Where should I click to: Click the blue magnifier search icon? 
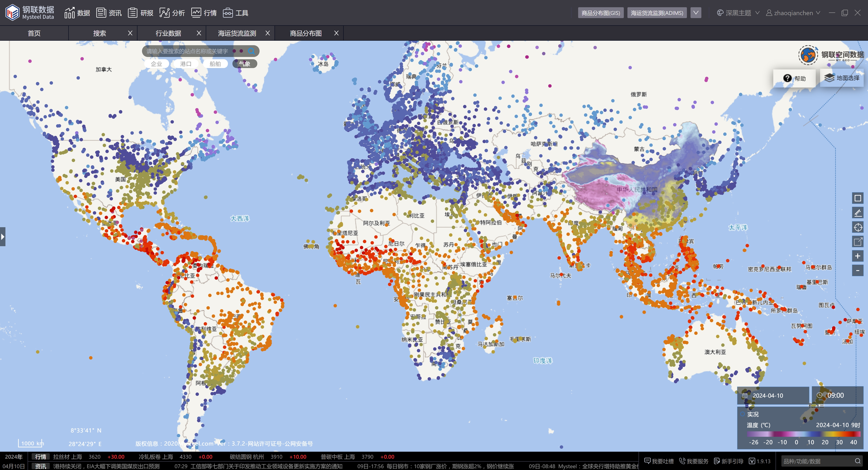pyautogui.click(x=251, y=51)
